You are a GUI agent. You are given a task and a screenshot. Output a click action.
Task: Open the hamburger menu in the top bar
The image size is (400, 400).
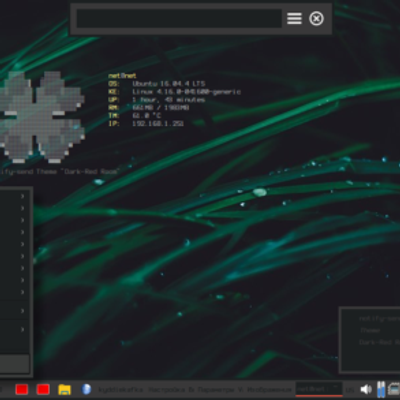294,18
